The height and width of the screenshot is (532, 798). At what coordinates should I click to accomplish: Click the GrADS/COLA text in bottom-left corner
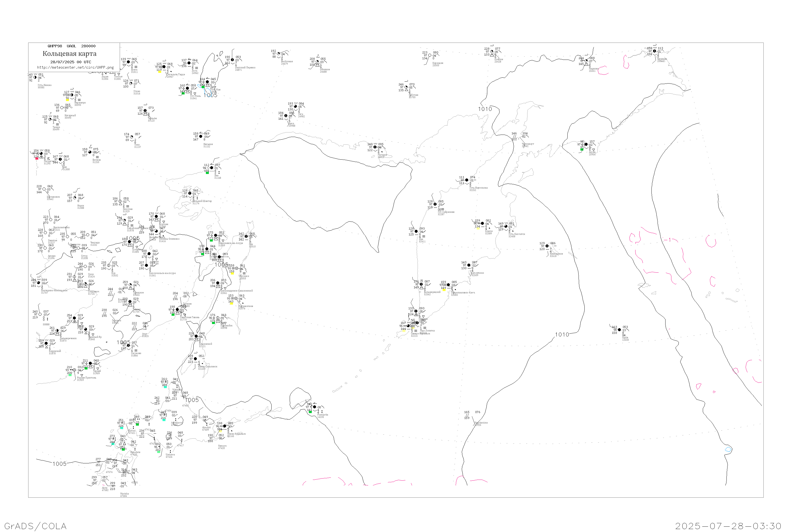point(35,526)
